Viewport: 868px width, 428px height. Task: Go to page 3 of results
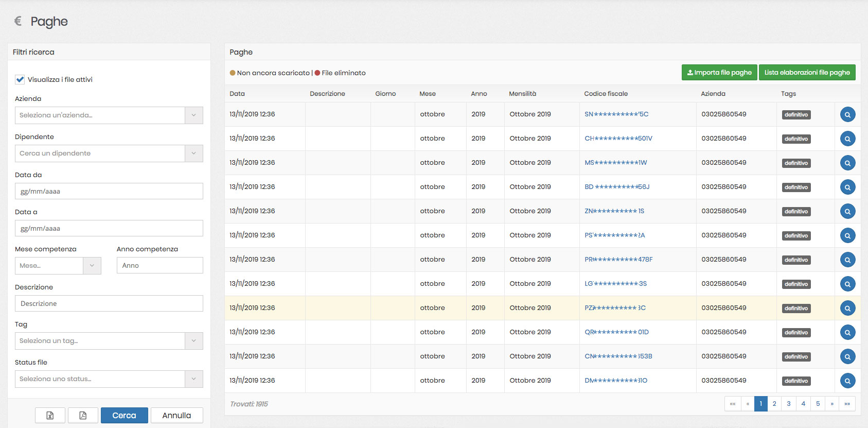[788, 404]
